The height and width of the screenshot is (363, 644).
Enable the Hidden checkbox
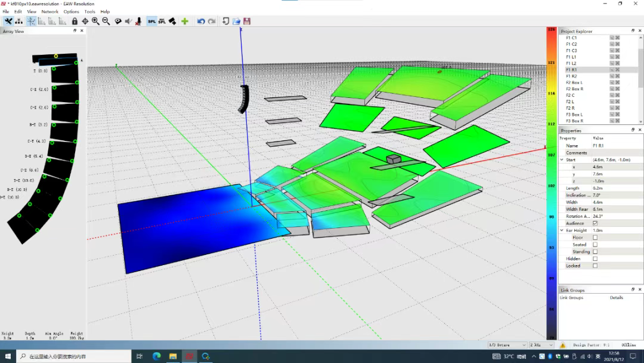tap(595, 259)
